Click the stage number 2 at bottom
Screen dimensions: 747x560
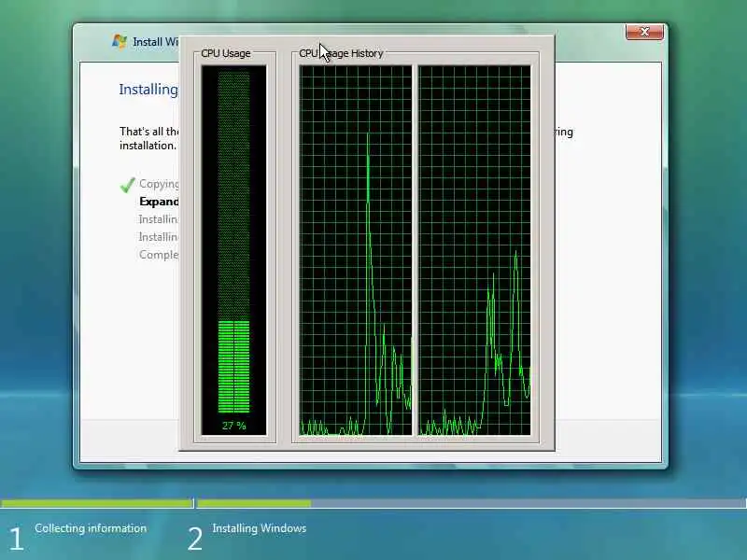[x=195, y=539]
